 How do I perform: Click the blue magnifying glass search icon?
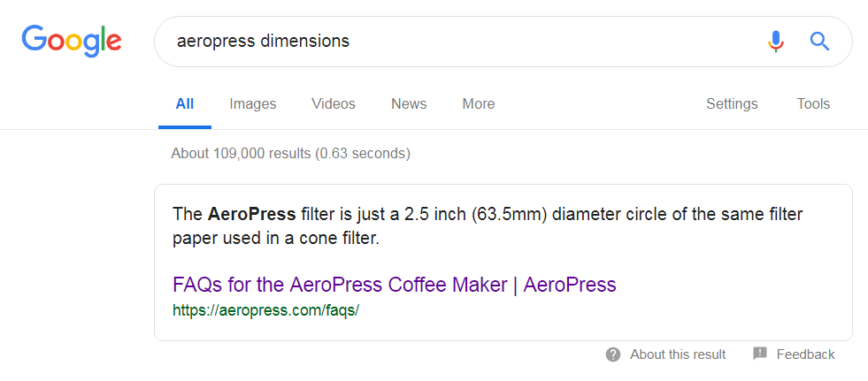click(819, 42)
